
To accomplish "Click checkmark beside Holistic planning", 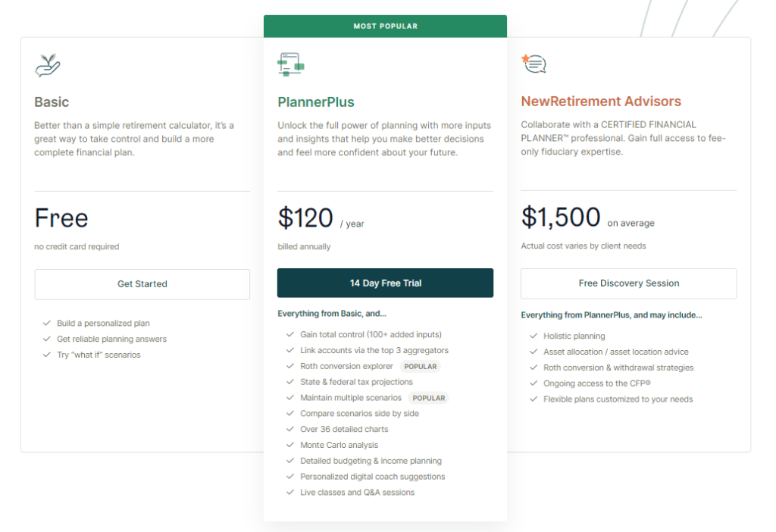I will pos(533,336).
